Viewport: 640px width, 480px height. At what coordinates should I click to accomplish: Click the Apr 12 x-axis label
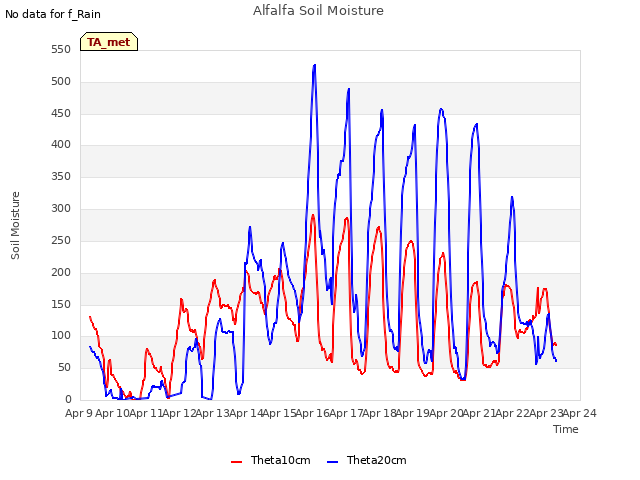pyautogui.click(x=179, y=413)
